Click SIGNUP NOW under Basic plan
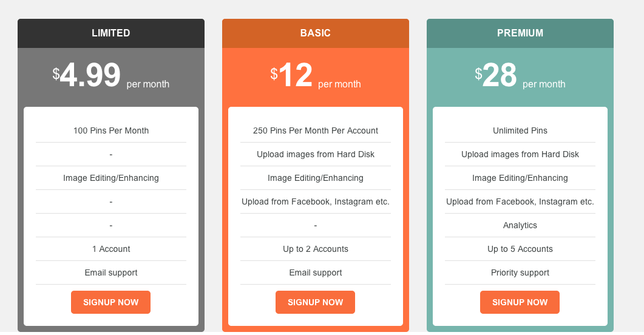 pos(315,302)
